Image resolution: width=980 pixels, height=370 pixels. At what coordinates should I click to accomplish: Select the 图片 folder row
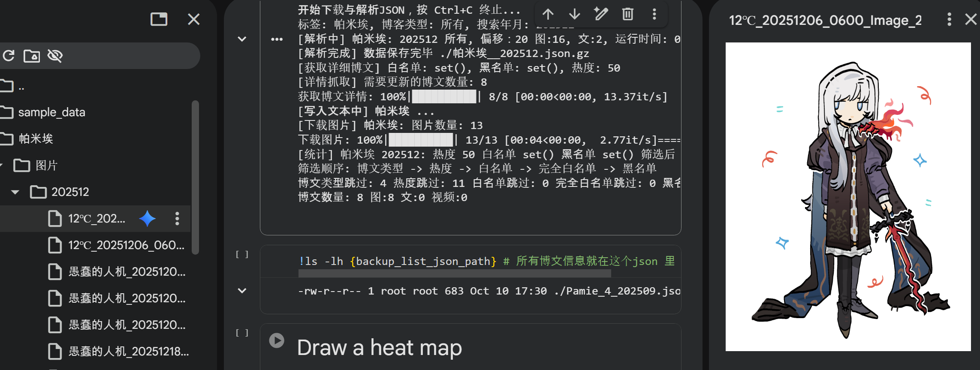coord(46,165)
